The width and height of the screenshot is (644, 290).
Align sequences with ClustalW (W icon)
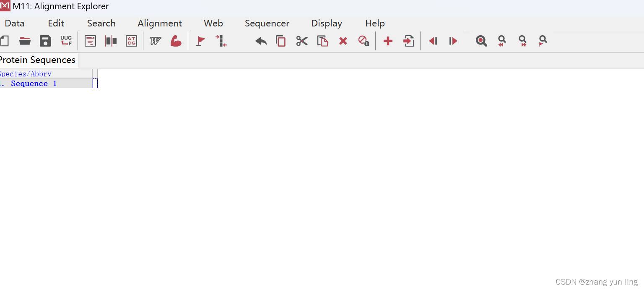click(156, 41)
